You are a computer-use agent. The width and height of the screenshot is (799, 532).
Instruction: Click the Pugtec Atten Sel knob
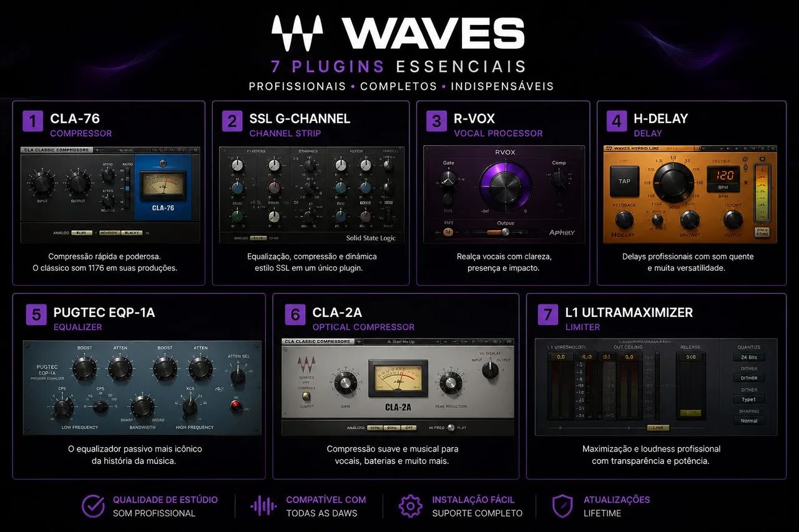point(237,376)
